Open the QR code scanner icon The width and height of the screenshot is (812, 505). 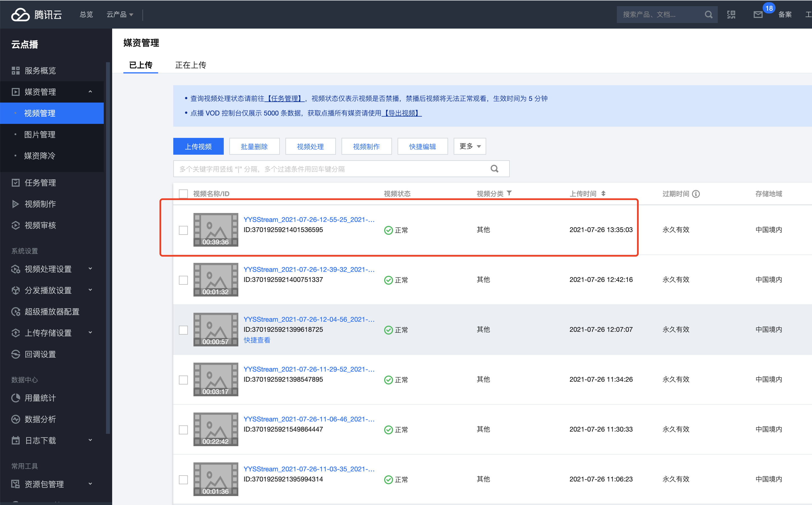pos(731,14)
